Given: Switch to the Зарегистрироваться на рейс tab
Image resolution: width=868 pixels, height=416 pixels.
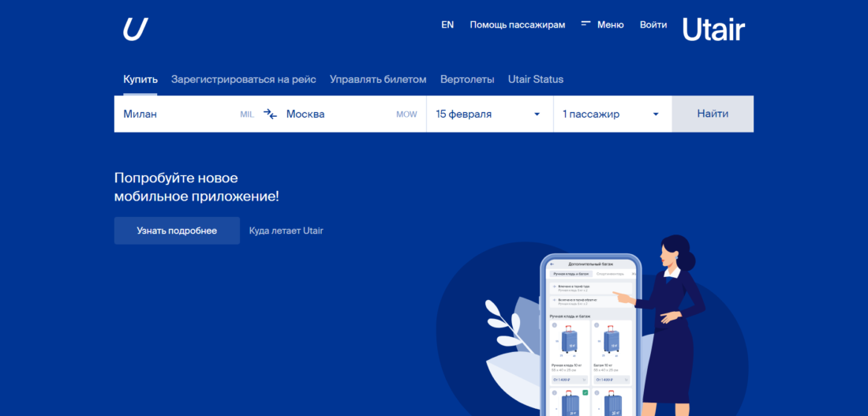Looking at the screenshot, I should click(x=243, y=79).
